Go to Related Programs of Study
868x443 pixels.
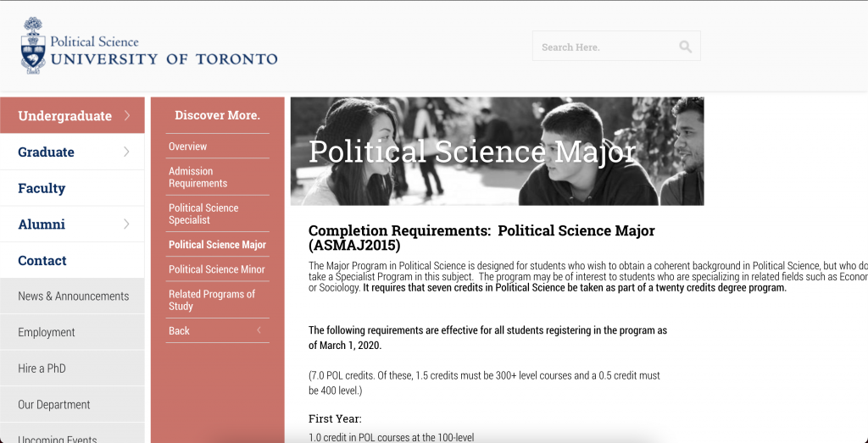[x=211, y=300]
